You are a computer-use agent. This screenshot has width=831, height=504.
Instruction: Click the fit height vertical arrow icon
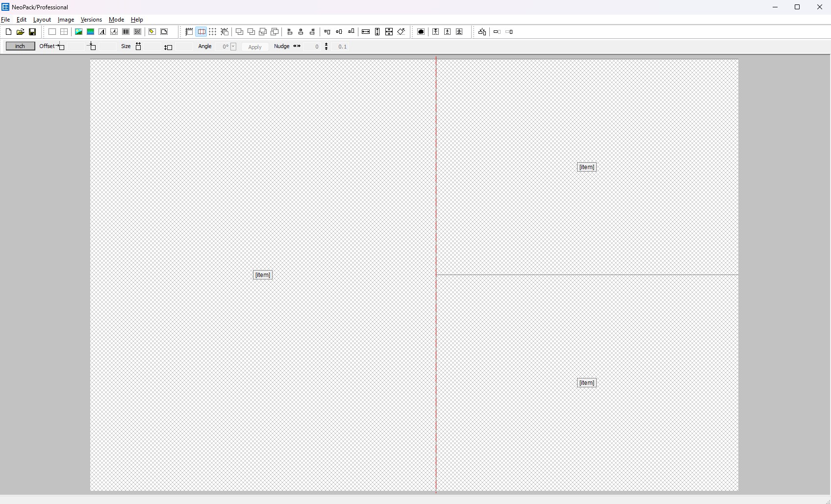click(x=378, y=32)
